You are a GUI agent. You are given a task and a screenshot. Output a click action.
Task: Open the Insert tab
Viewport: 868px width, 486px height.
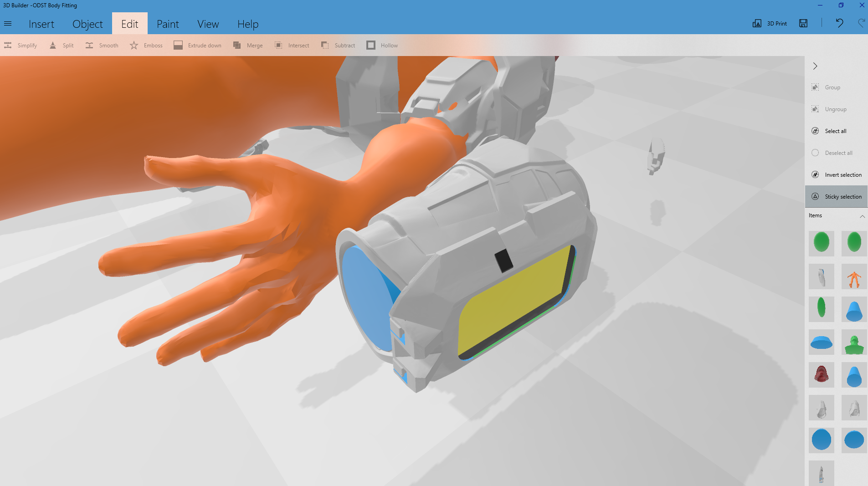41,24
